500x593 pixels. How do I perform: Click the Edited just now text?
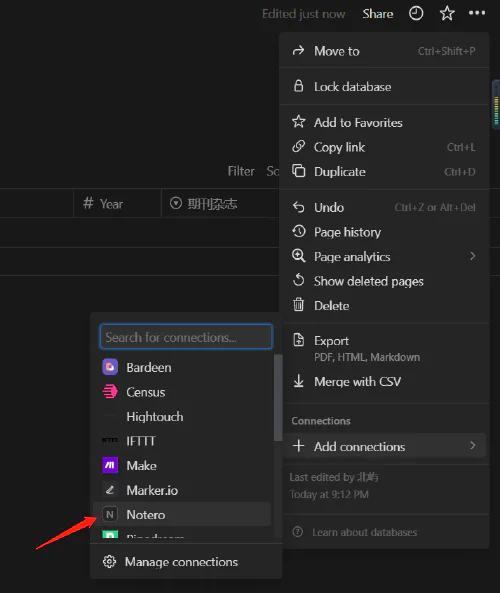(303, 14)
